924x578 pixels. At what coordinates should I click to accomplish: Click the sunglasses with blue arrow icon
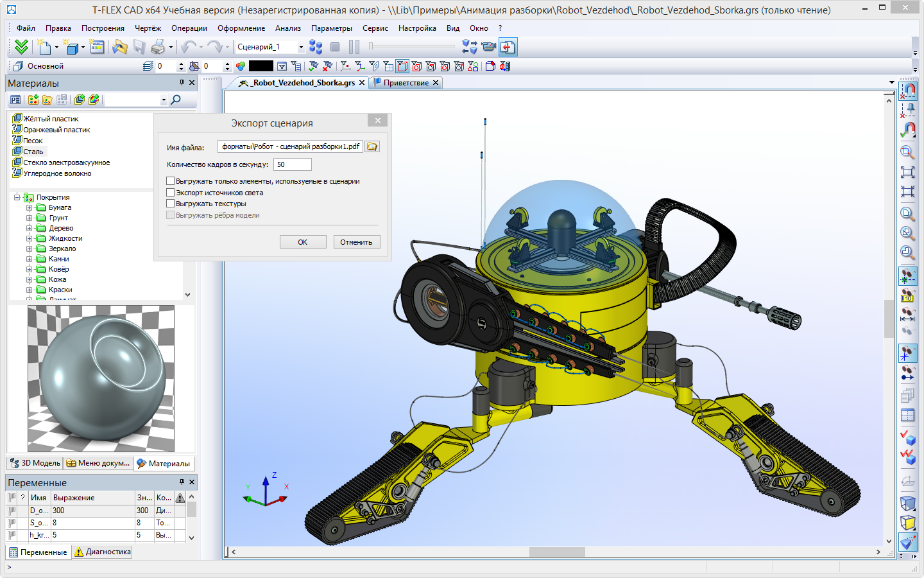pos(907,372)
